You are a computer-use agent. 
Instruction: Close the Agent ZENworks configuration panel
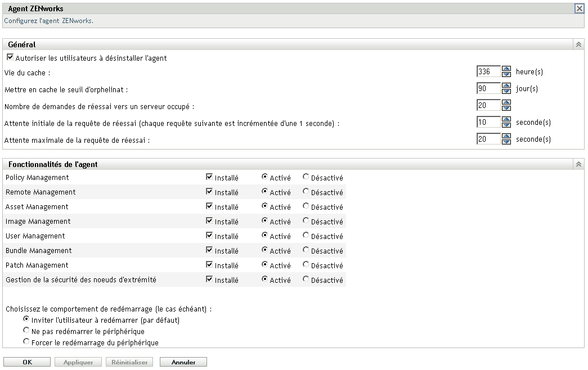click(x=580, y=8)
